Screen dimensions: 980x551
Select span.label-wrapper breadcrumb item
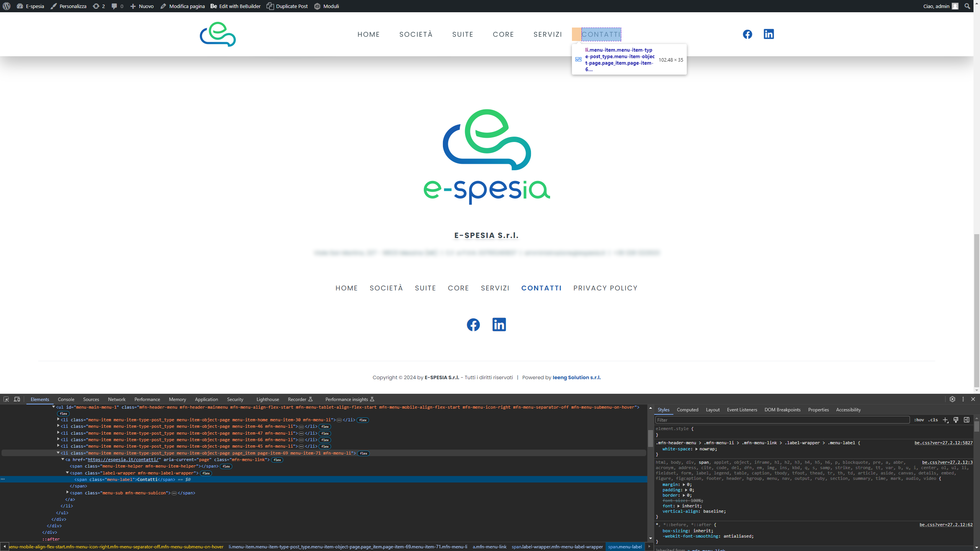[557, 546]
